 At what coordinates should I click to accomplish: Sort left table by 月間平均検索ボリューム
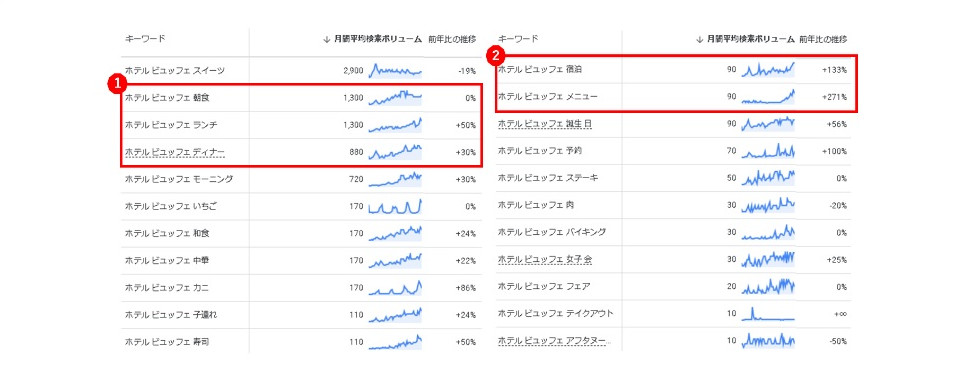378,39
